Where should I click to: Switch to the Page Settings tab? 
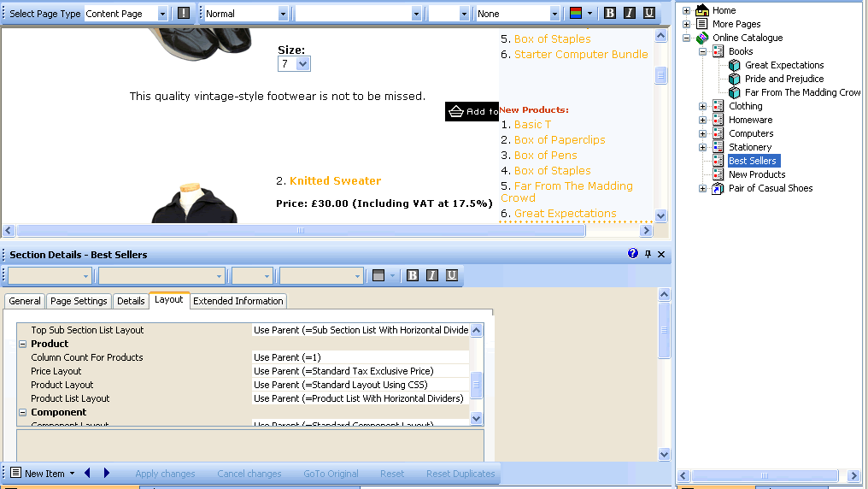point(79,301)
